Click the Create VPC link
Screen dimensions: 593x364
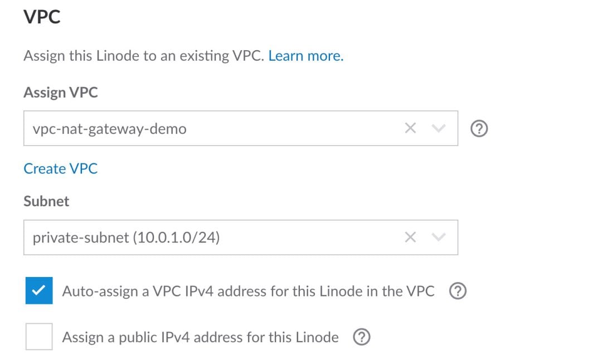tap(60, 168)
